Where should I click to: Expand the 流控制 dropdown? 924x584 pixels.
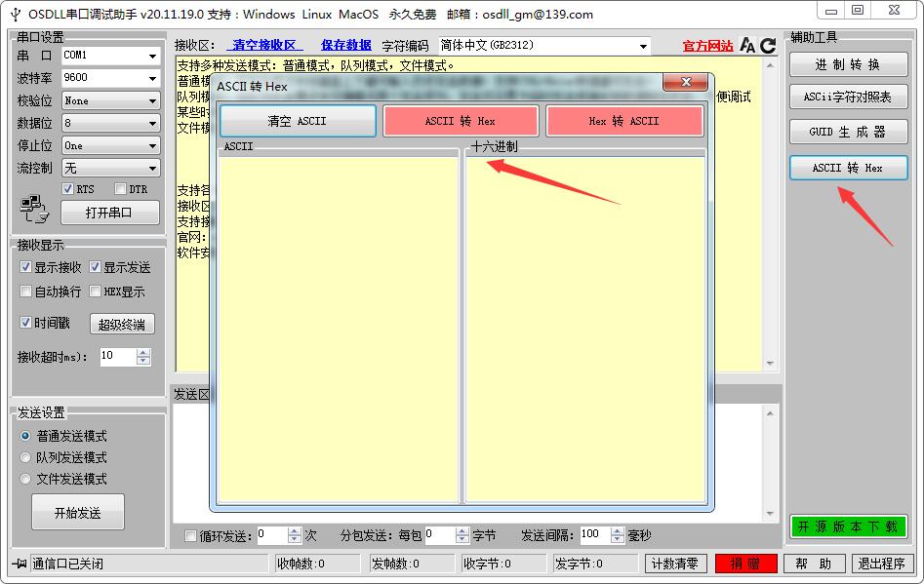111,168
